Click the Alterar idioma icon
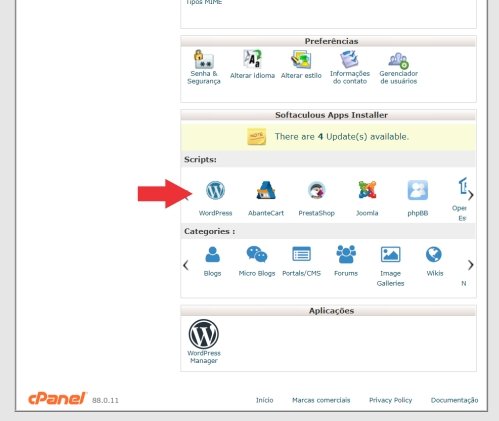 tap(252, 64)
